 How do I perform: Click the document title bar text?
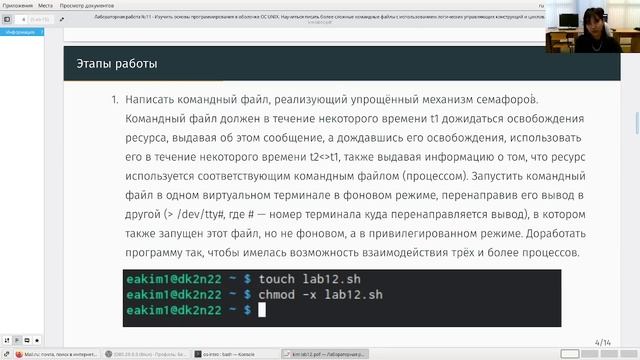(319, 17)
